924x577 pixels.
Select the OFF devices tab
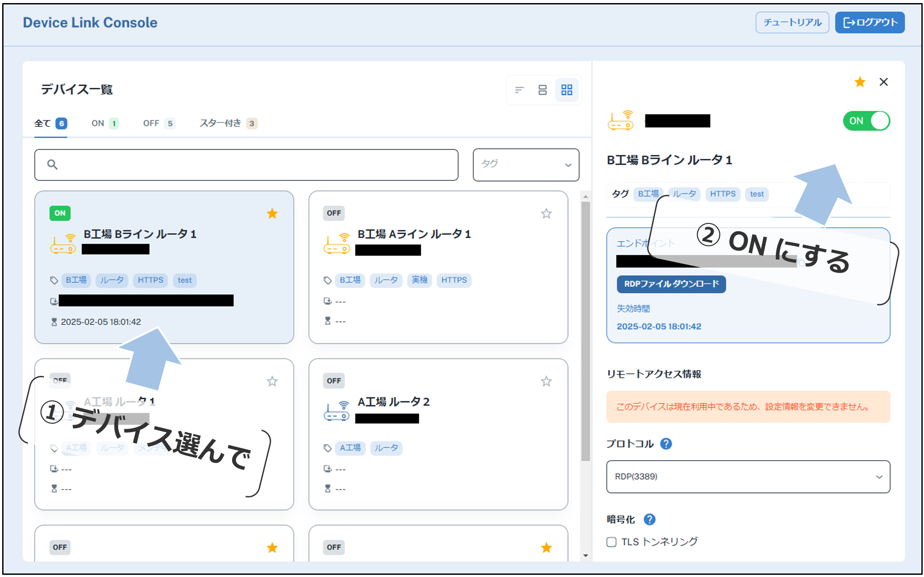pos(158,123)
